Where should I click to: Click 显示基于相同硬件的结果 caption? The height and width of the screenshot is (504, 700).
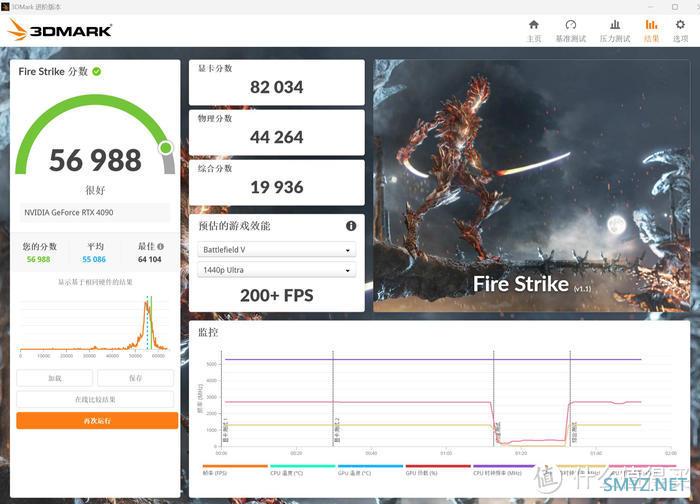(x=95, y=282)
